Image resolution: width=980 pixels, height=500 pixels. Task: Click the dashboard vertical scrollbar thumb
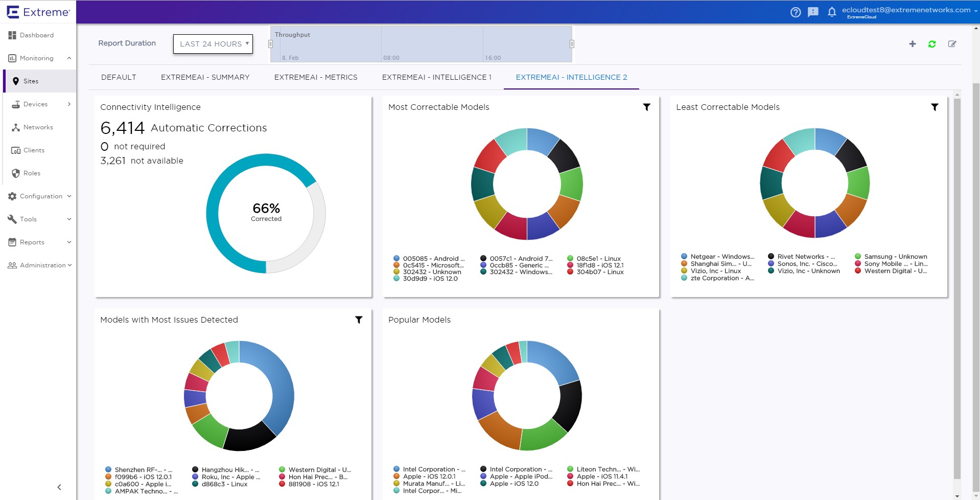(957, 289)
